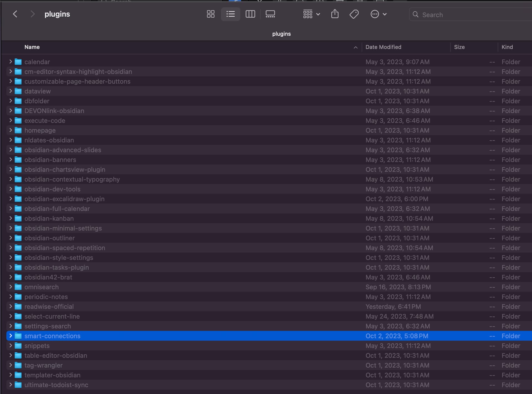Click the obsidian-advanced-slides folder icon

tap(18, 150)
